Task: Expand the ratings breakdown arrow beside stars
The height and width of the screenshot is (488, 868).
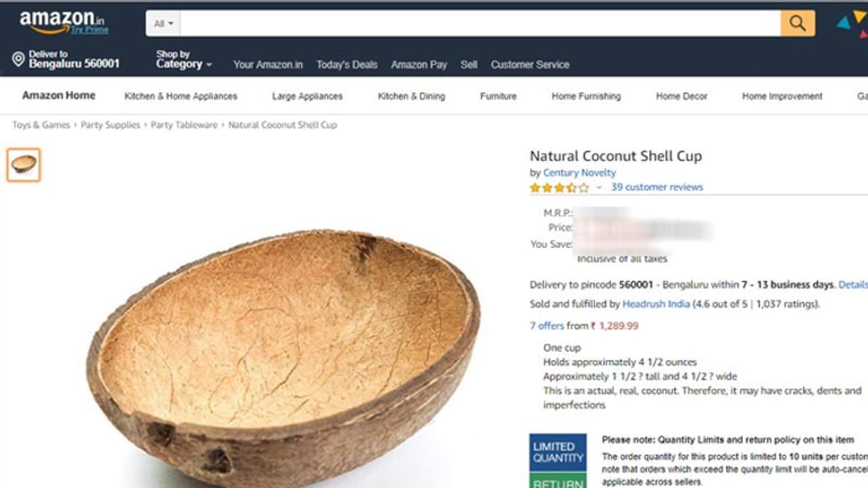Action: pos(599,188)
